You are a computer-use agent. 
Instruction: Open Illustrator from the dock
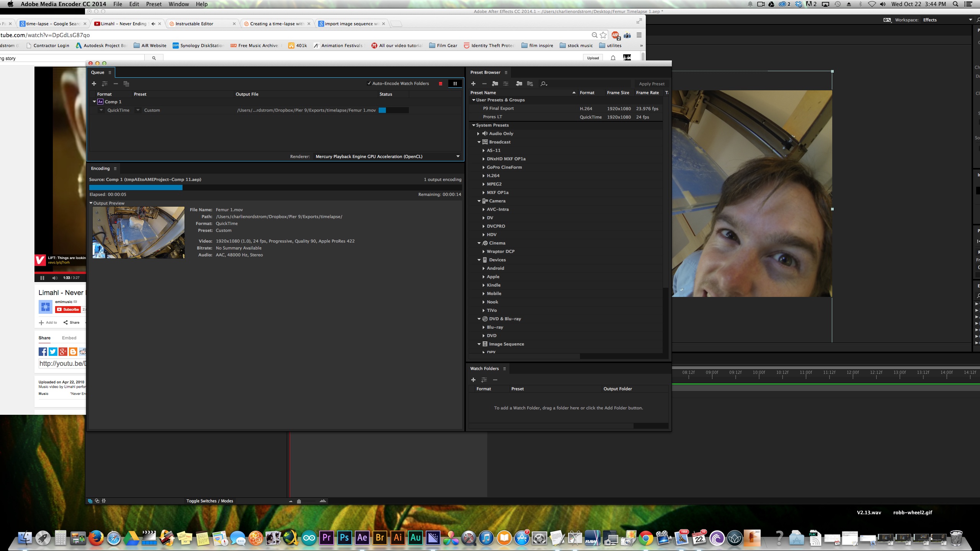[398, 538]
